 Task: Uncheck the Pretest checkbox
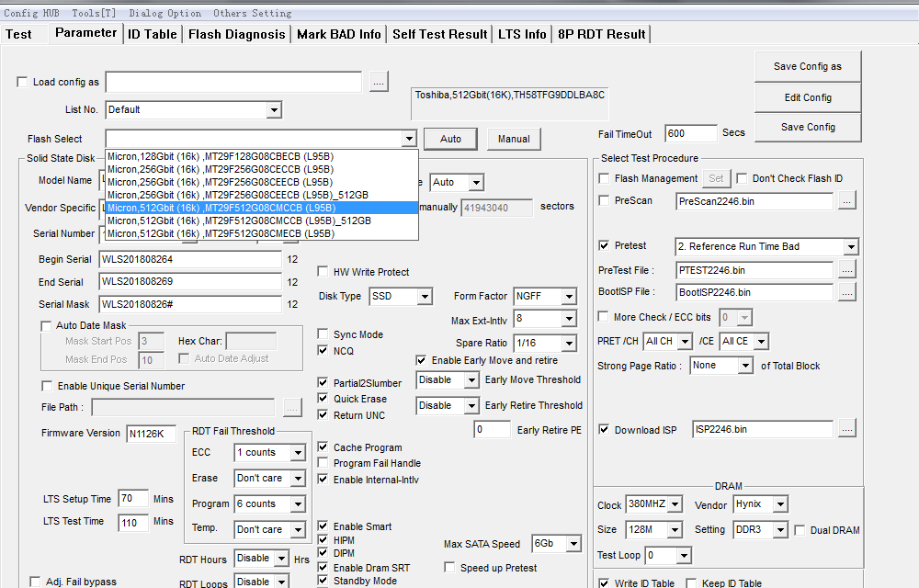604,245
